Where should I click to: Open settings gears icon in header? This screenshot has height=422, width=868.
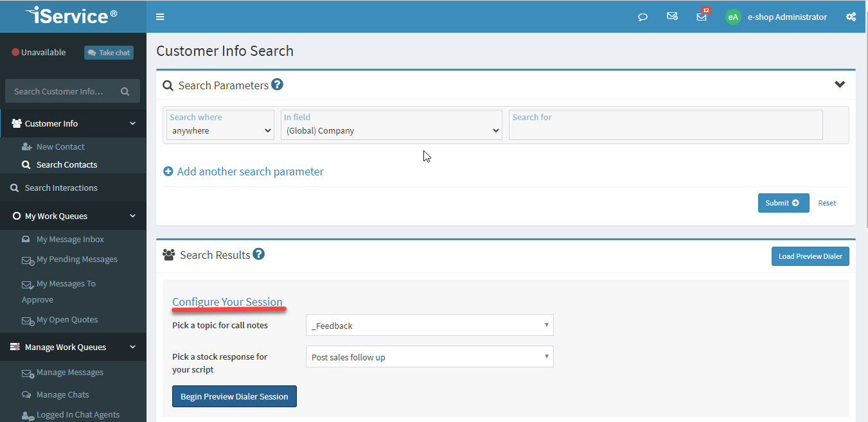[x=851, y=17]
